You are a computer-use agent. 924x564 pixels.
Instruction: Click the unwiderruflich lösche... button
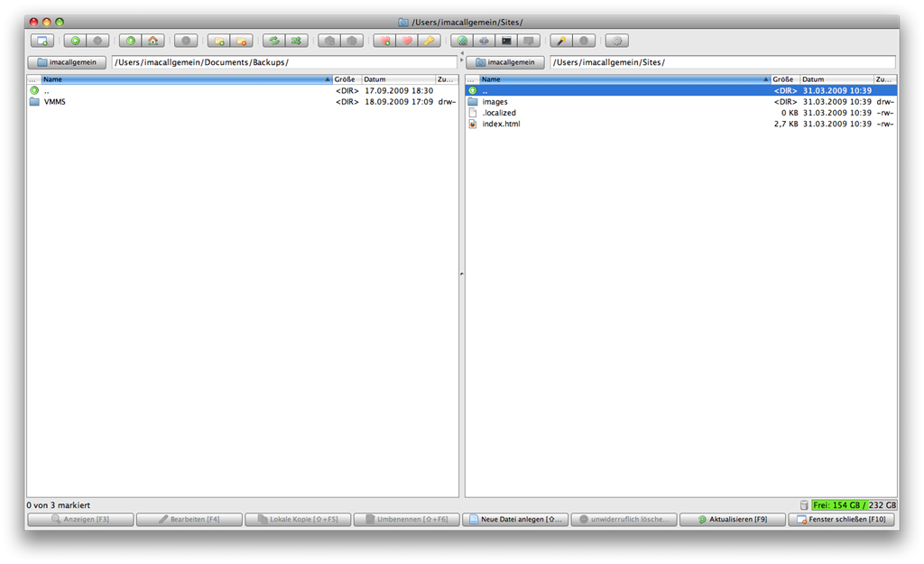[624, 519]
